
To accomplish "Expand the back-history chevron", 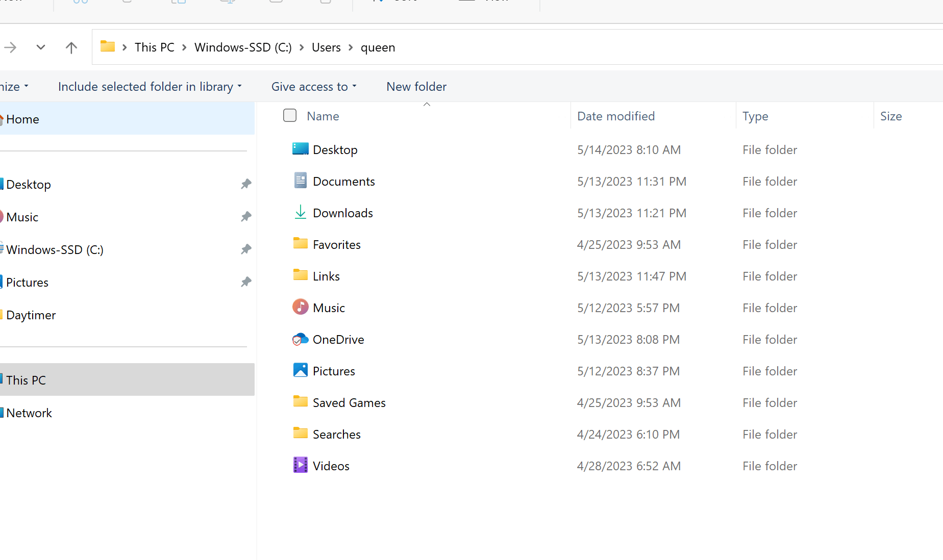I will point(40,47).
